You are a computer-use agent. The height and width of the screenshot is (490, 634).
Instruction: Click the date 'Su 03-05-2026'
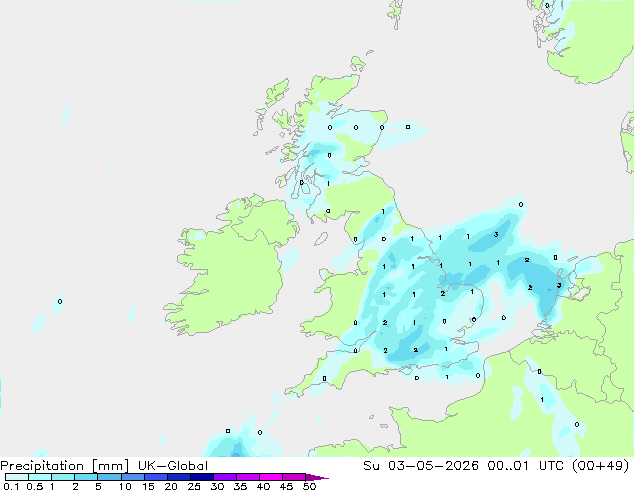421,466
